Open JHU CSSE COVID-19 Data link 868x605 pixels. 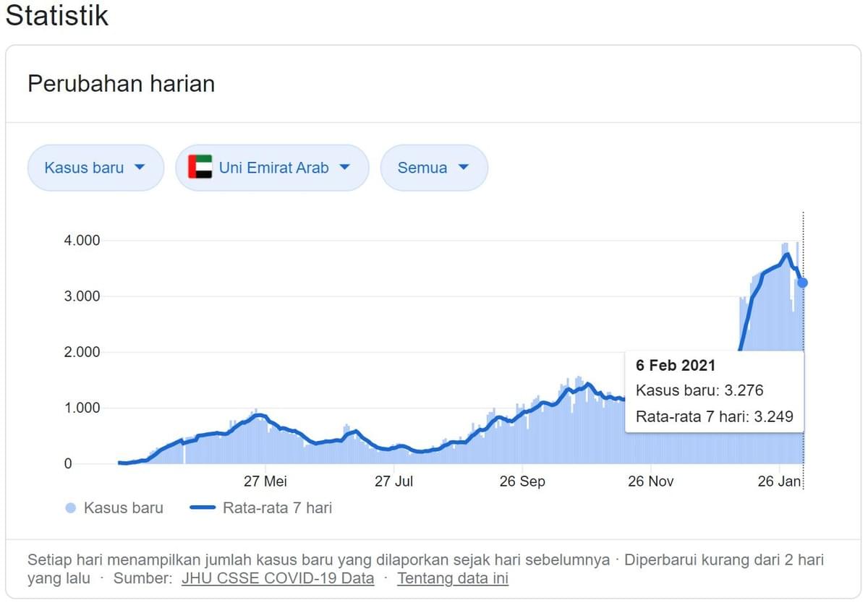pyautogui.click(x=278, y=578)
